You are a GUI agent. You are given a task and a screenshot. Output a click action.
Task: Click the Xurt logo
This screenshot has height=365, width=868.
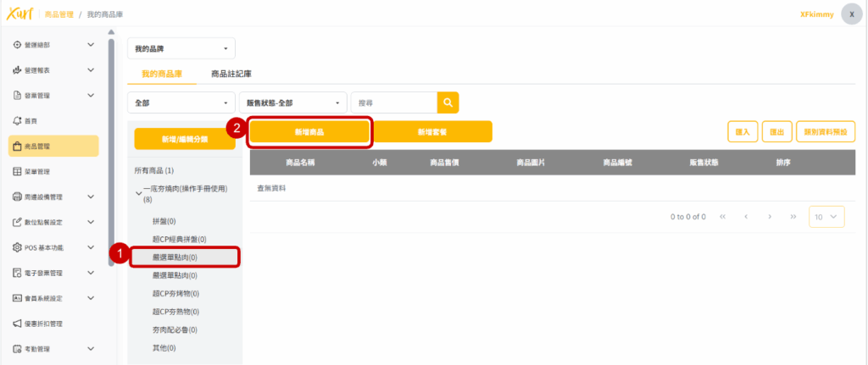coord(17,14)
